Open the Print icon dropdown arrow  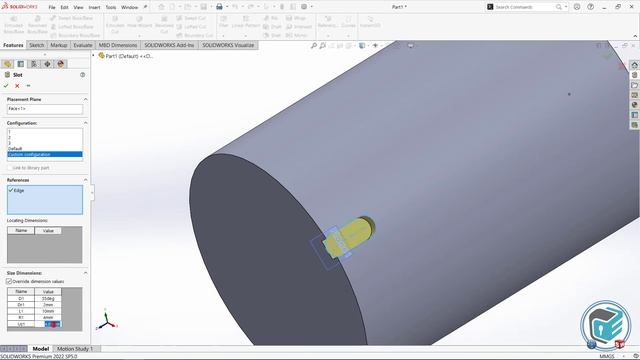(227, 7)
